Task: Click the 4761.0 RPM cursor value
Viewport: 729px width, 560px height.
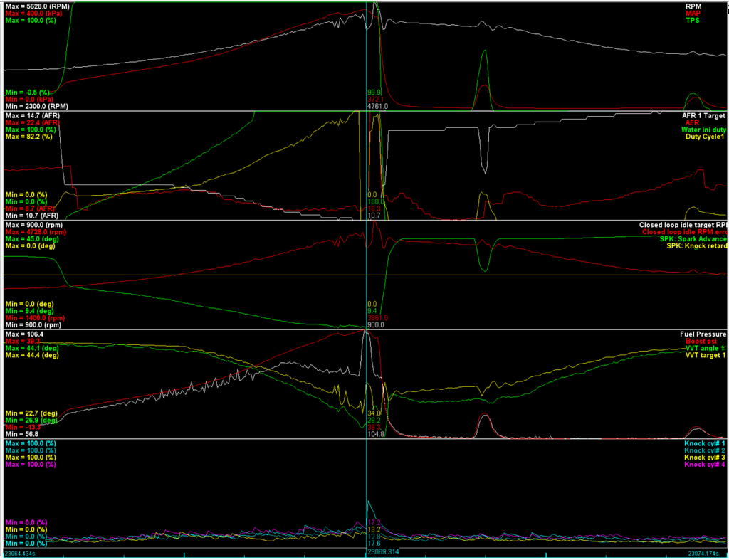Action: point(377,107)
